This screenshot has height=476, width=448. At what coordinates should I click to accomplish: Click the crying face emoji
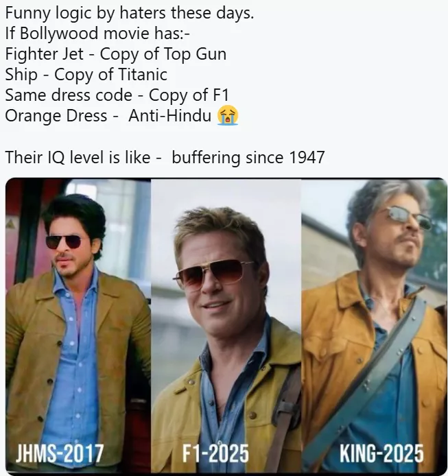(228, 115)
